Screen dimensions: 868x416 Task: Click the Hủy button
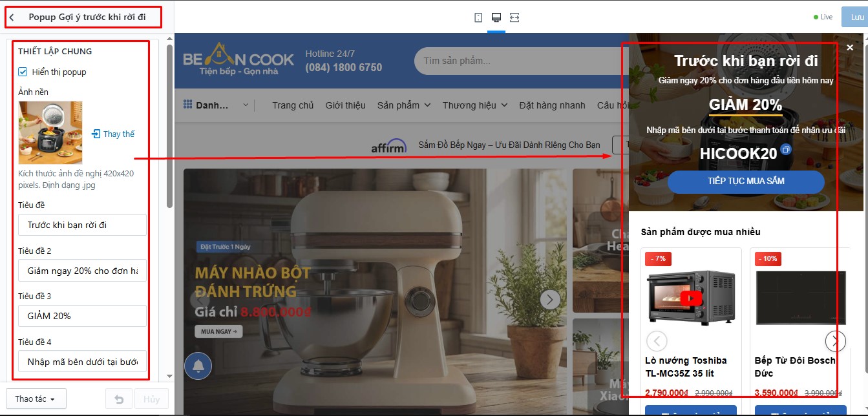152,399
